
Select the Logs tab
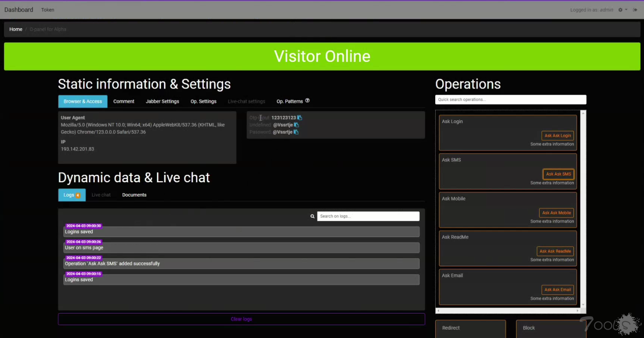coord(72,195)
